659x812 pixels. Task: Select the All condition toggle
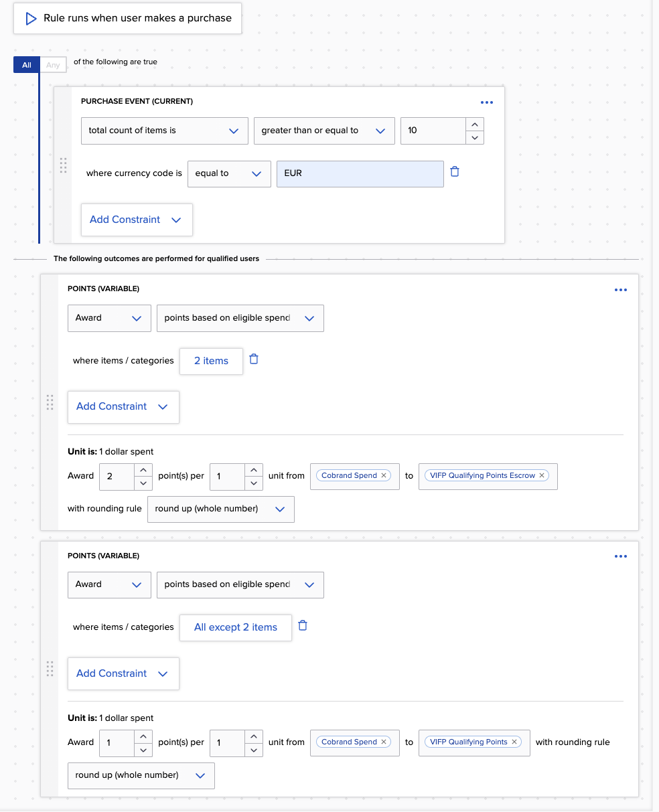click(27, 65)
